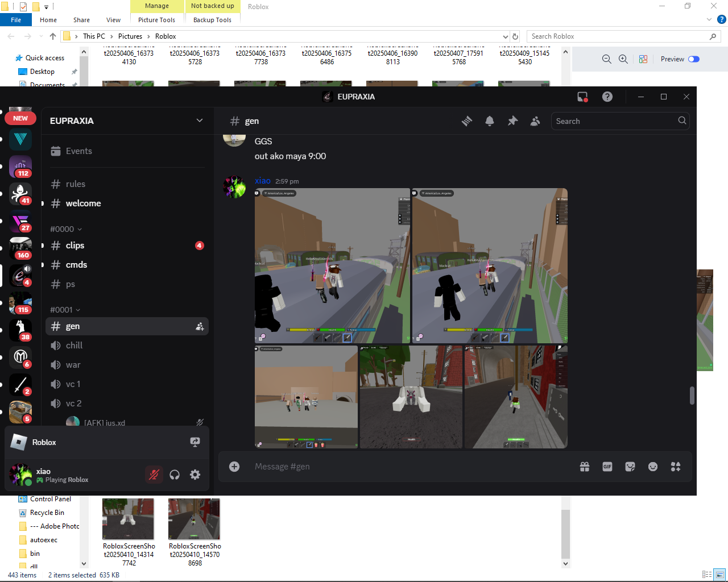Open the GIF picker
Image resolution: width=728 pixels, height=582 pixels.
[607, 467]
